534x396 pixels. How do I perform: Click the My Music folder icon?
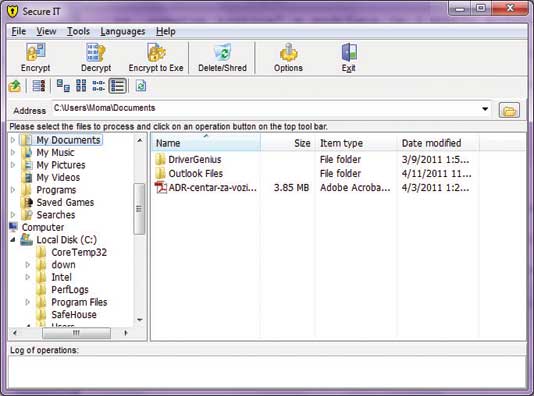[27, 152]
